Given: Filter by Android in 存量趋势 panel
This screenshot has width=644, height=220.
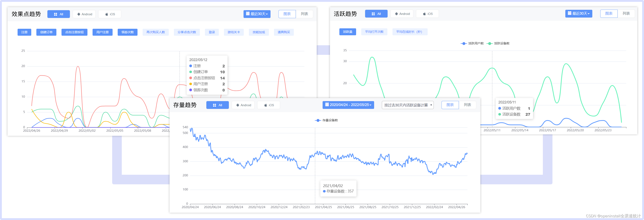Looking at the screenshot, I should 243,105.
